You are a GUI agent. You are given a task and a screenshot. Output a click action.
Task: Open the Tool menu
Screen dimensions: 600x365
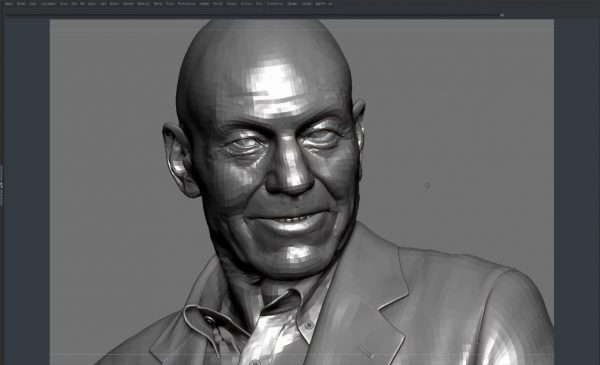259,4
